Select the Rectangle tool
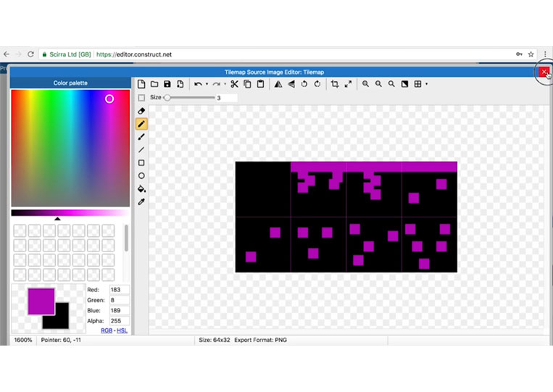 tap(141, 163)
